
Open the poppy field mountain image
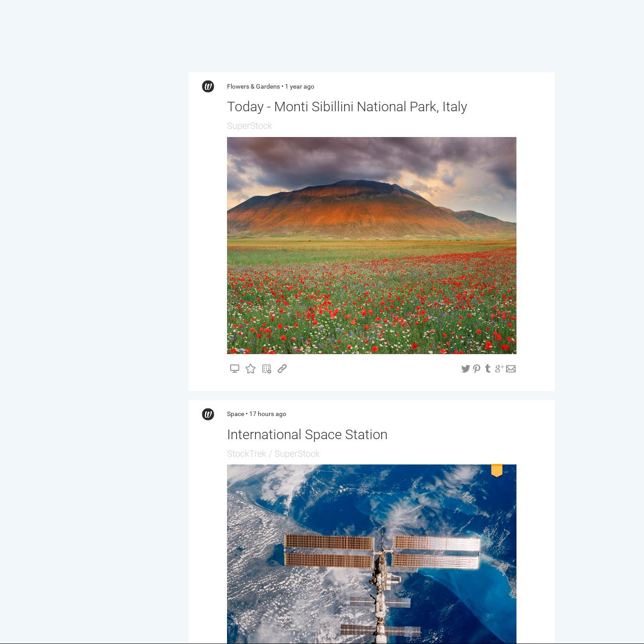click(372, 246)
